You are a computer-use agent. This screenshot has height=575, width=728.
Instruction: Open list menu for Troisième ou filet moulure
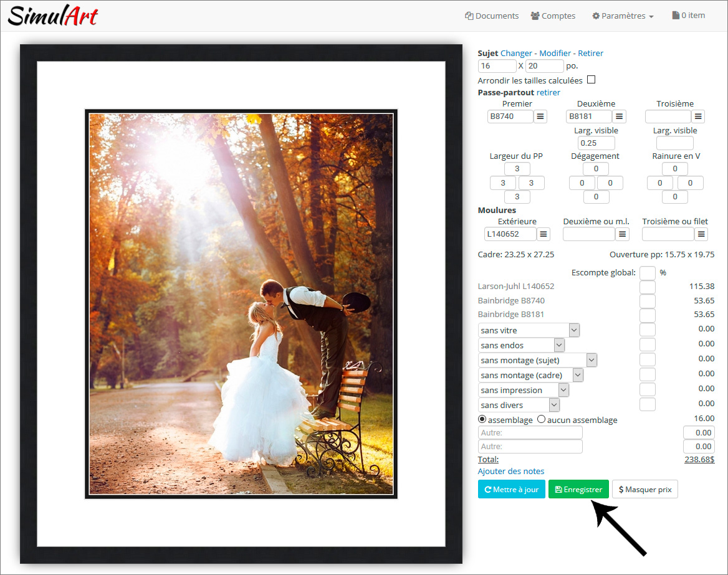[x=701, y=234]
